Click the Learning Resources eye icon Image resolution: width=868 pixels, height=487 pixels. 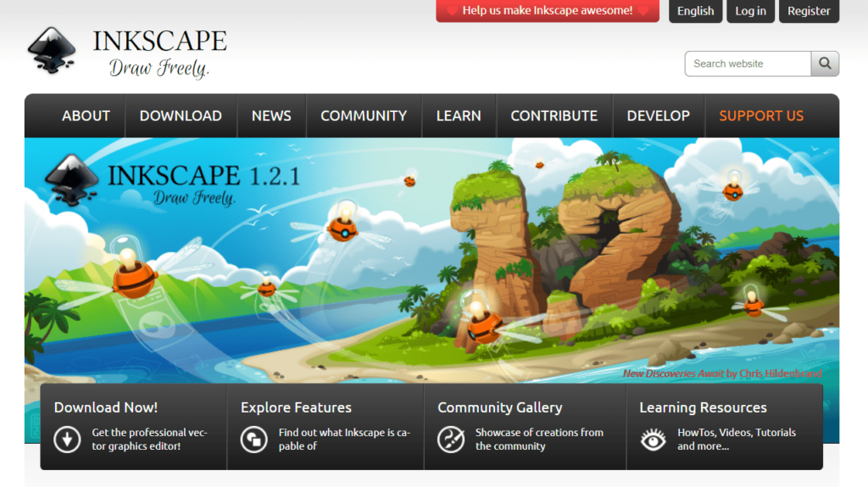pyautogui.click(x=653, y=439)
